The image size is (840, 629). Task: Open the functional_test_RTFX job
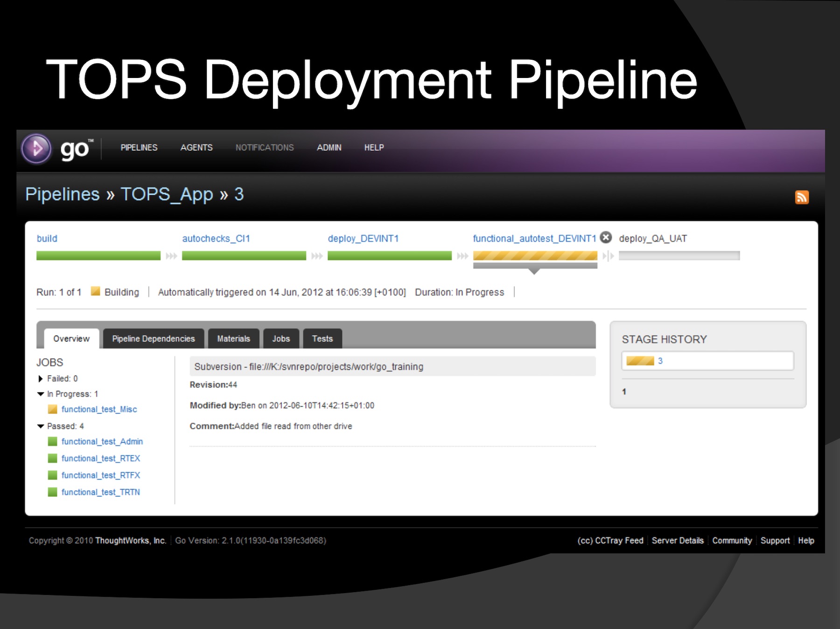(x=101, y=475)
